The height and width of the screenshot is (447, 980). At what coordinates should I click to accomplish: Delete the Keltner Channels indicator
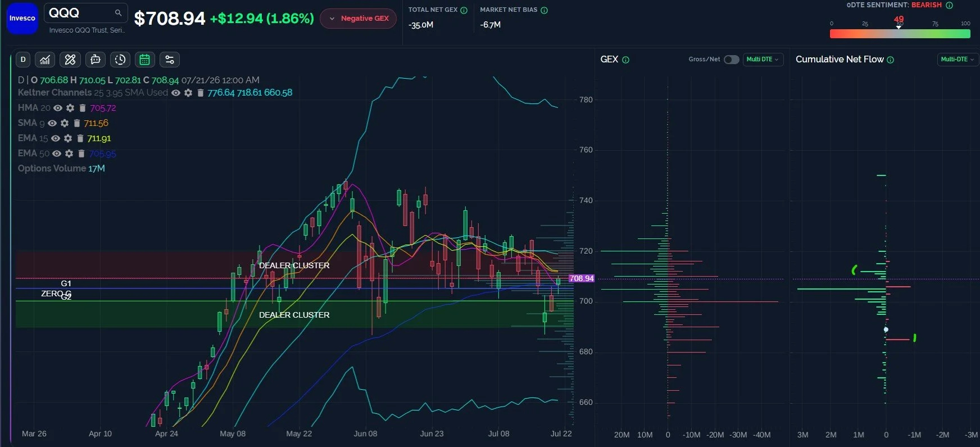coord(200,93)
